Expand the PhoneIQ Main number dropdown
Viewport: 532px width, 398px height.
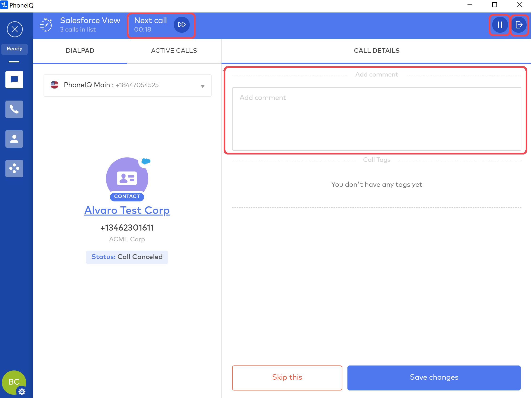pos(128,85)
